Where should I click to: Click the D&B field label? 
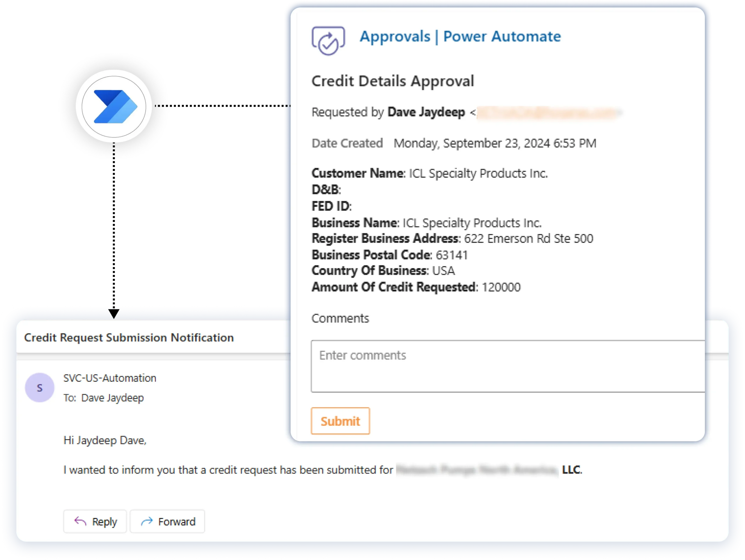click(326, 190)
